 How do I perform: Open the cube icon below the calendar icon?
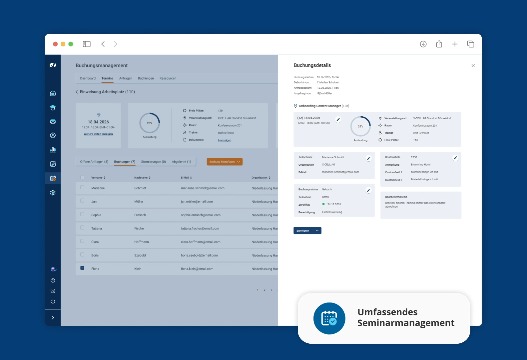(53, 193)
